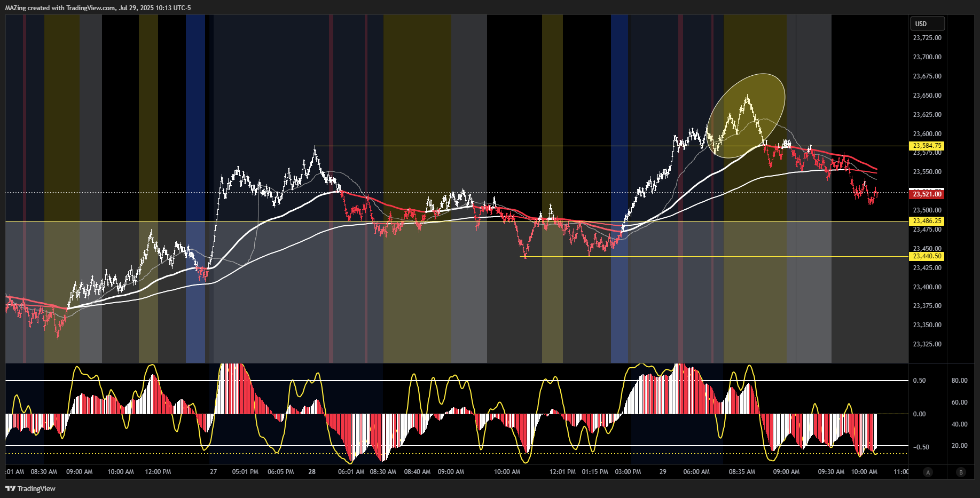Viewport: 980px width, 498px height.
Task: Click the 23,475.00 price axis label
Action: 927,230
